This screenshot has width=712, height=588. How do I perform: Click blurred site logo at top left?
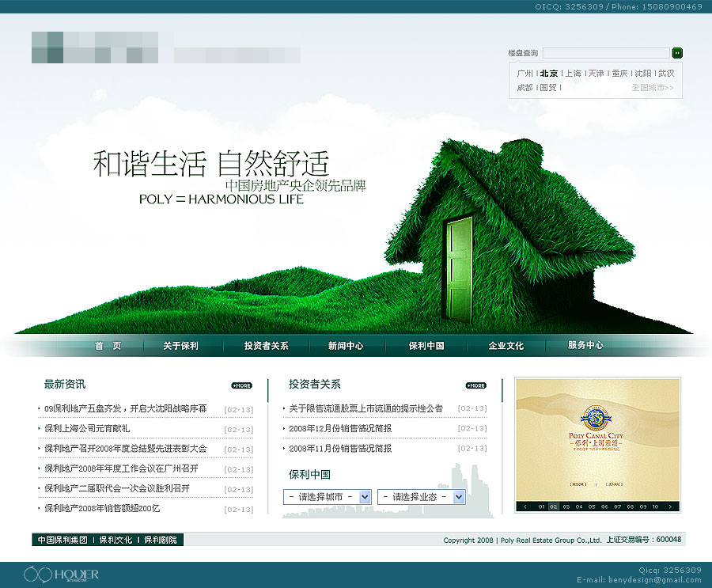click(95, 47)
